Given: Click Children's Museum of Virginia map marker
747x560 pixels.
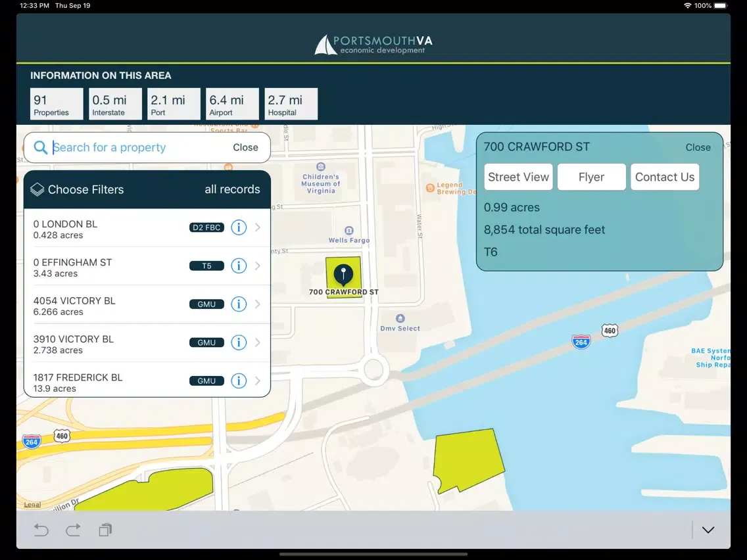Looking at the screenshot, I should click(x=321, y=167).
